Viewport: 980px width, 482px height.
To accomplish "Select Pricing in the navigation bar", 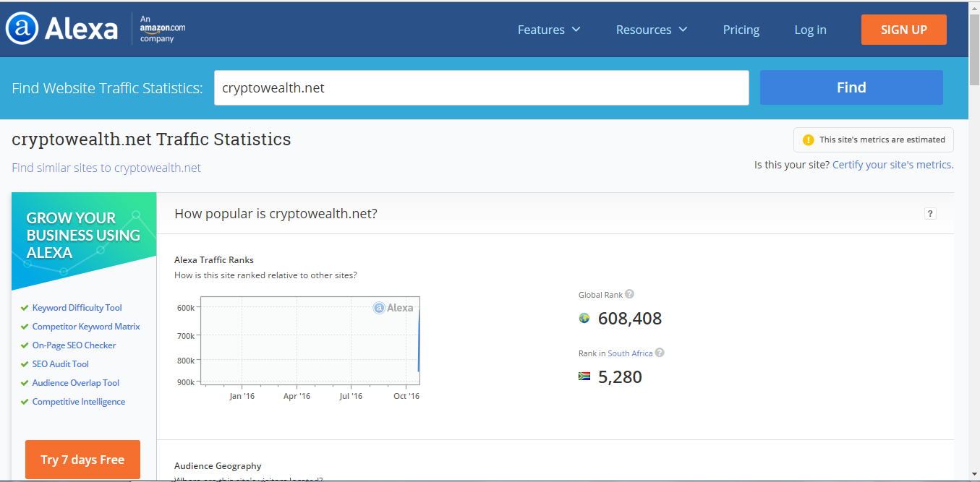I will click(x=741, y=30).
